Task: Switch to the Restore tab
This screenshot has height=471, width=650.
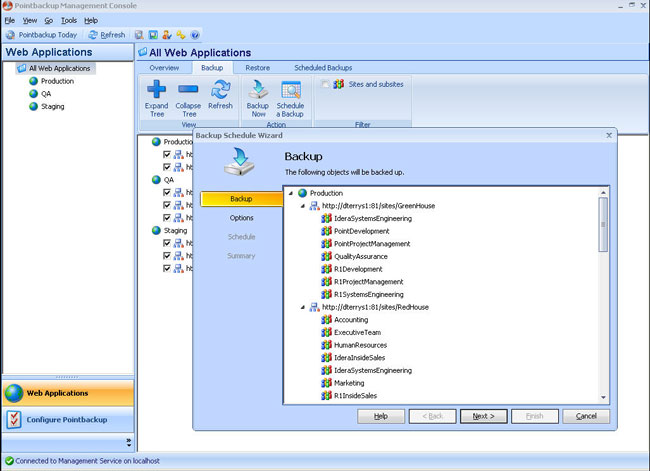Action: (x=257, y=68)
